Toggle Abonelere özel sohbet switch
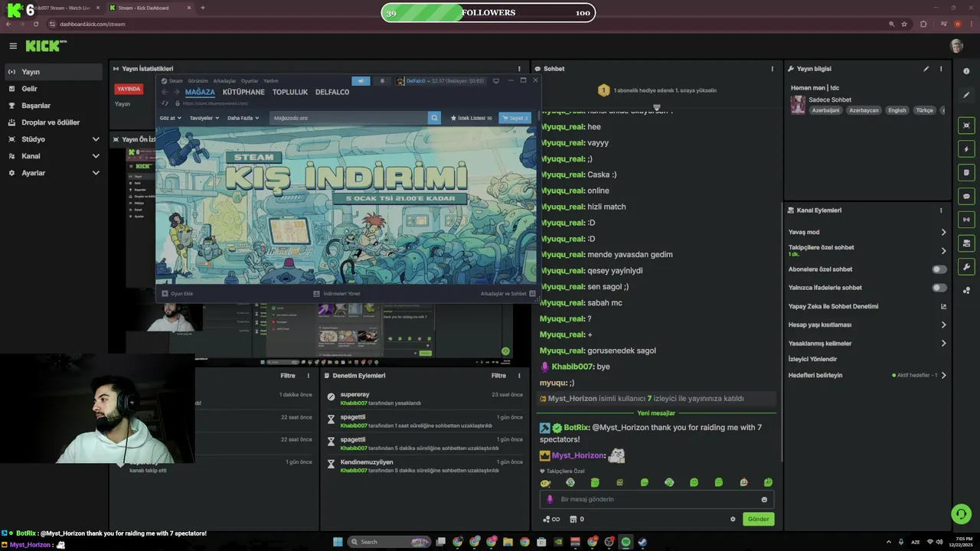The height and width of the screenshot is (551, 980). 939,269
